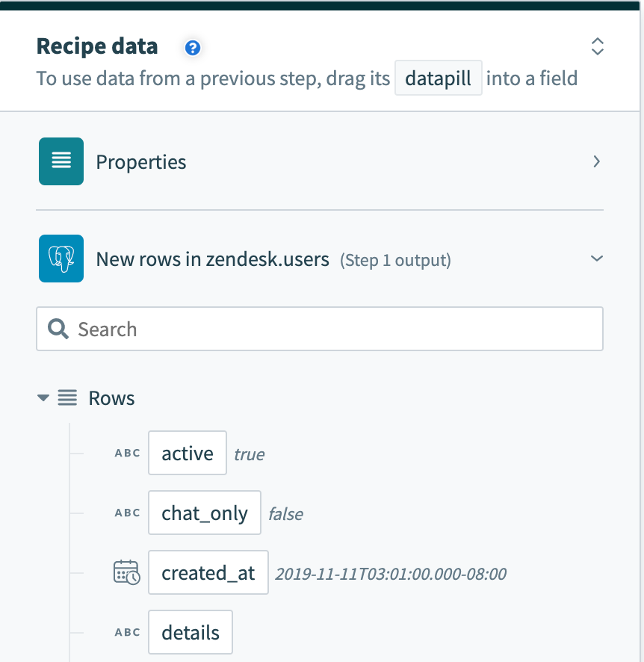Click the Properties list icon
Screen dimensions: 644x662
61,161
